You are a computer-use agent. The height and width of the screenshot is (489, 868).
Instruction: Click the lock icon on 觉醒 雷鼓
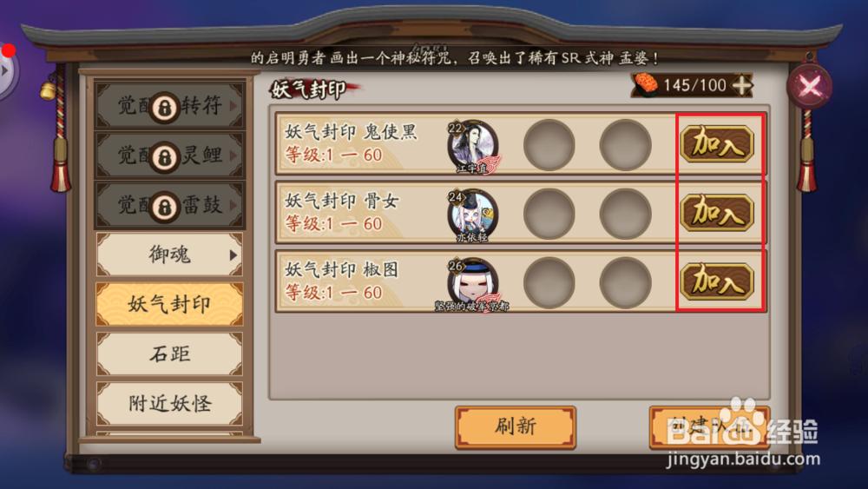(164, 207)
